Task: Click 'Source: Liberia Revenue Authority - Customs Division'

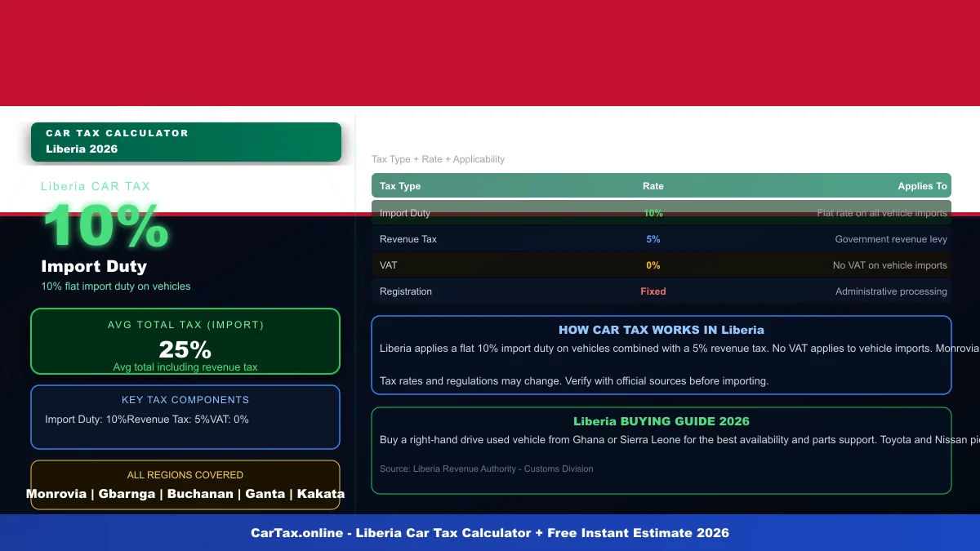Action: point(487,469)
